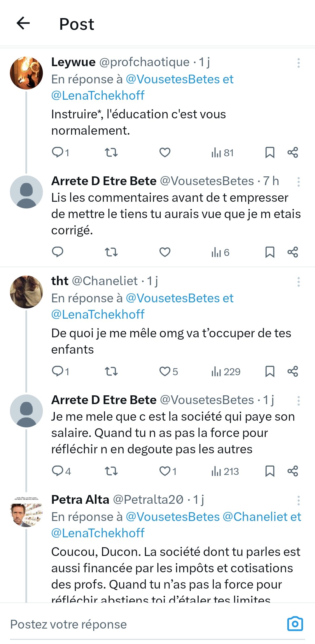This screenshot has width=315, height=644.
Task: Open comments on tht's reply
Action: pos(57,371)
